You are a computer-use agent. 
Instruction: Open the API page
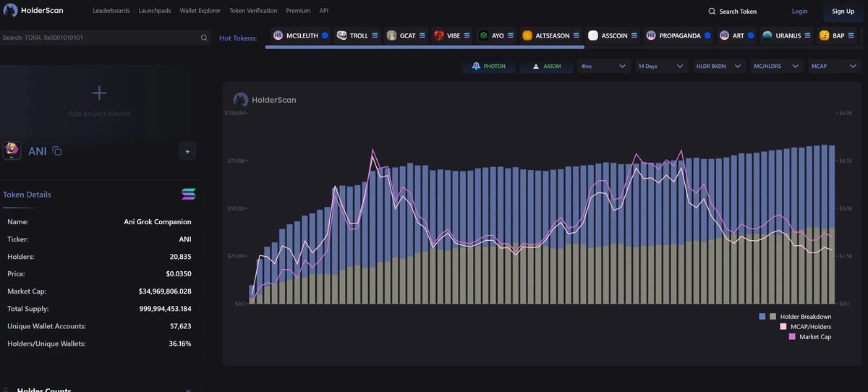tap(324, 11)
